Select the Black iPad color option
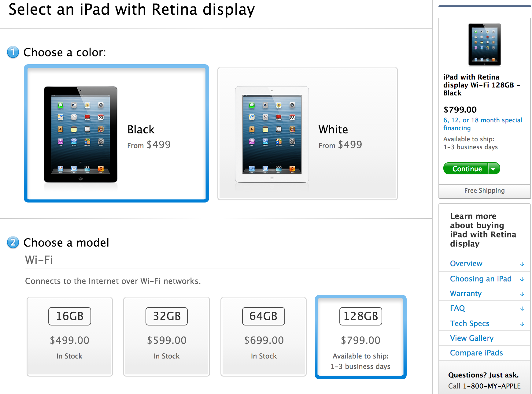This screenshot has height=394, width=532. click(116, 133)
